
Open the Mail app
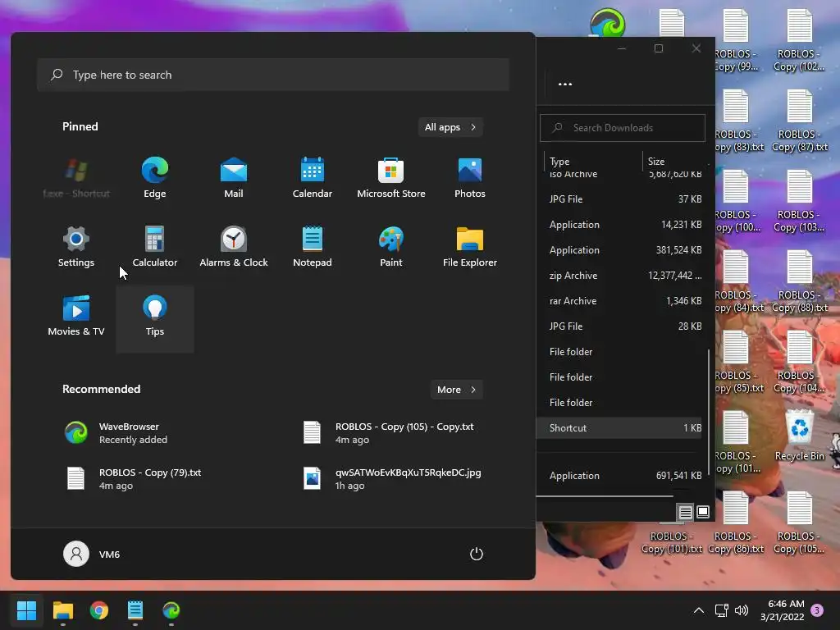click(x=234, y=177)
